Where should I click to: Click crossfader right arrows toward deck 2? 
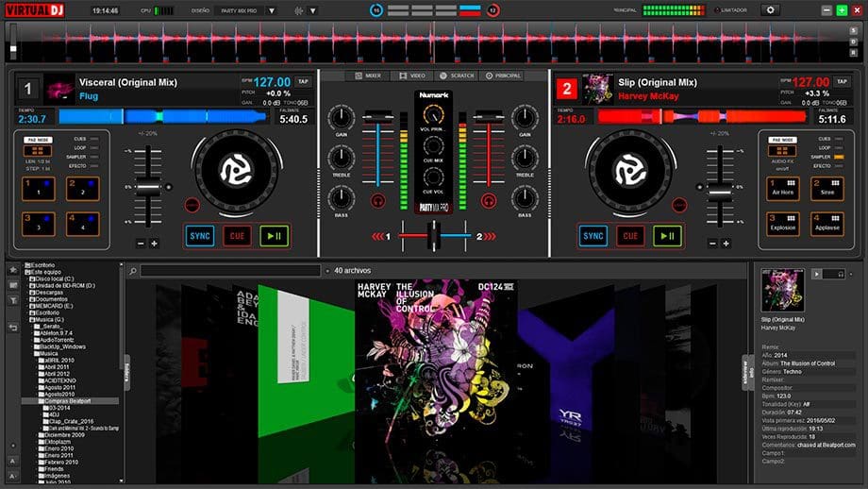490,236
